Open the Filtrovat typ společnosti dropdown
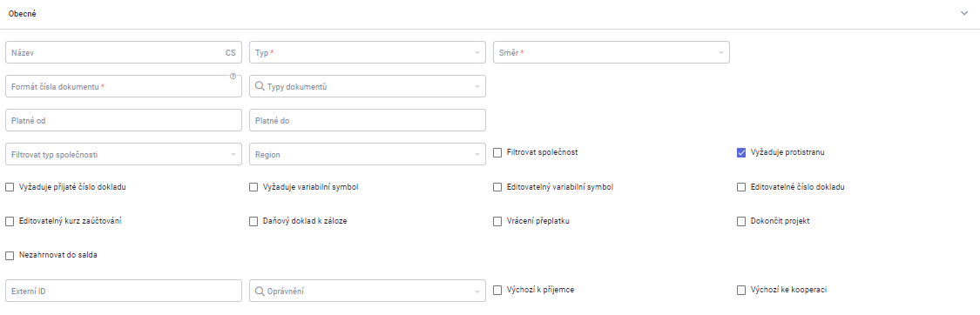 (123, 155)
